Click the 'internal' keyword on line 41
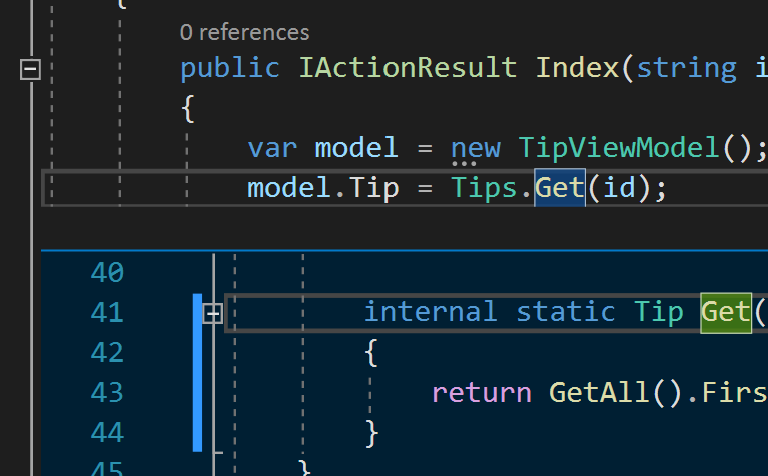 (431, 312)
